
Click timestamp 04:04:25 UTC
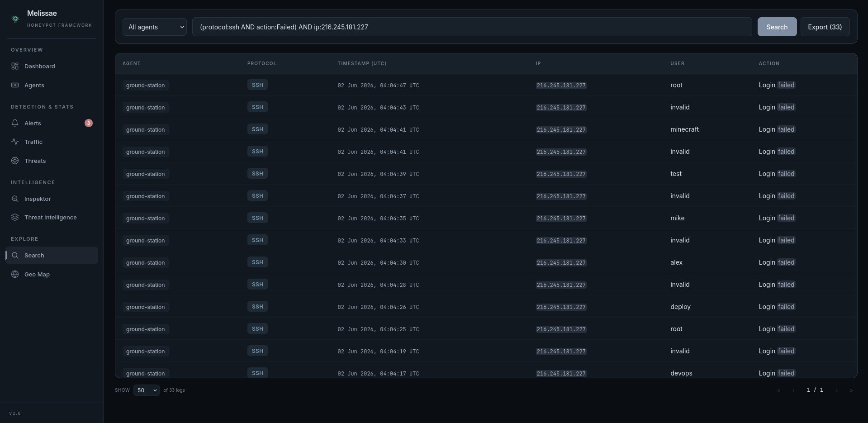point(378,329)
